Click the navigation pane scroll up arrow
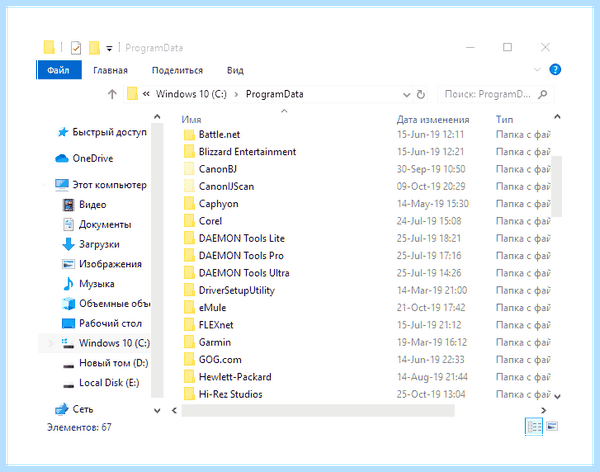Image resolution: width=600 pixels, height=472 pixels. tap(157, 117)
